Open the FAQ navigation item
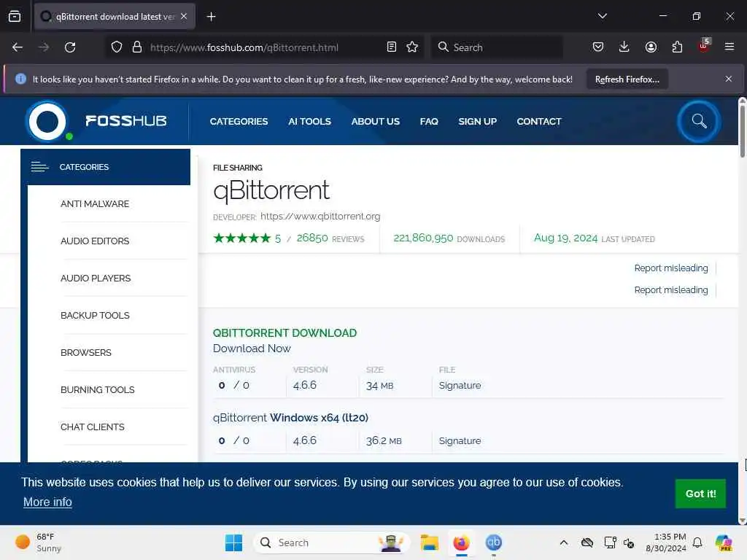 [429, 122]
